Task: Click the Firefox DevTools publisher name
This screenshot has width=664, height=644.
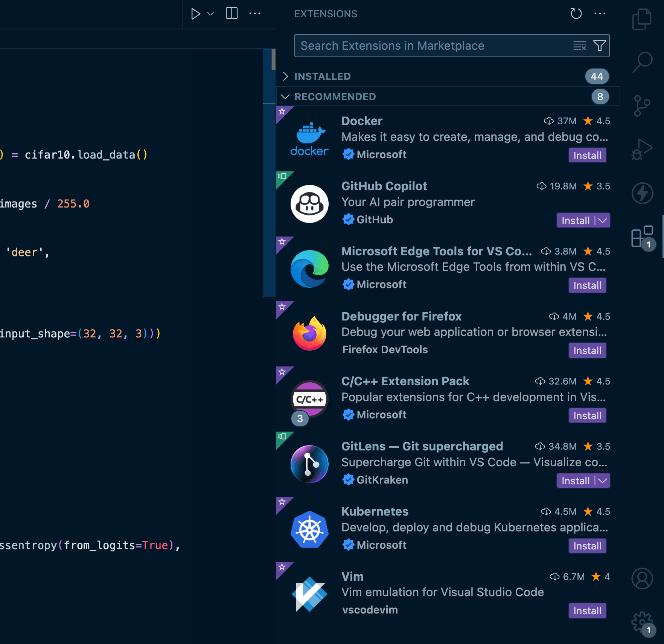Action: tap(385, 349)
